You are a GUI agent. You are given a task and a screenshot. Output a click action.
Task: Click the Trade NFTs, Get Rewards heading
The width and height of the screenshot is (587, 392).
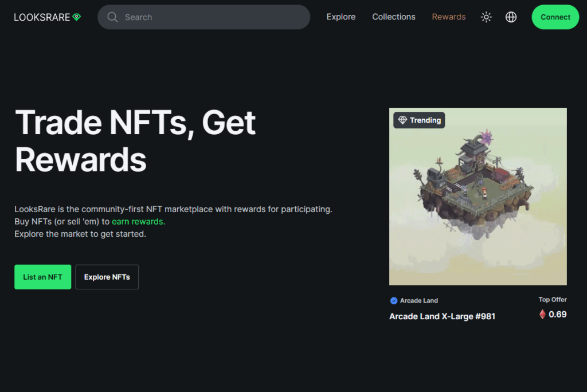pyautogui.click(x=135, y=141)
